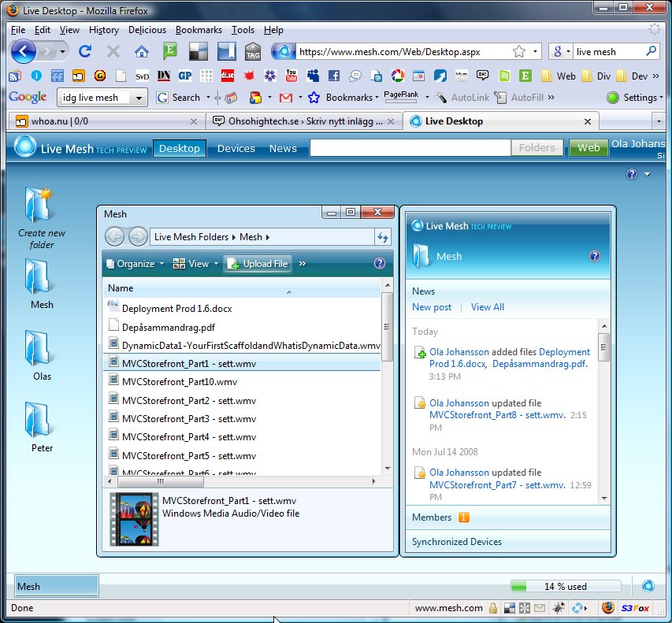Screen dimensions: 672x623
Task: Open the DN bookmark icon
Action: tap(164, 76)
